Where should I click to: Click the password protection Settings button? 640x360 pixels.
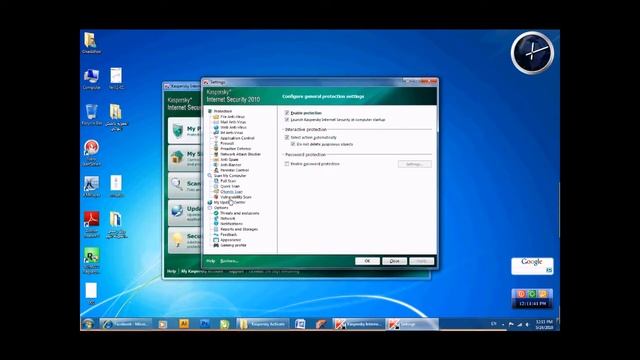coord(414,164)
